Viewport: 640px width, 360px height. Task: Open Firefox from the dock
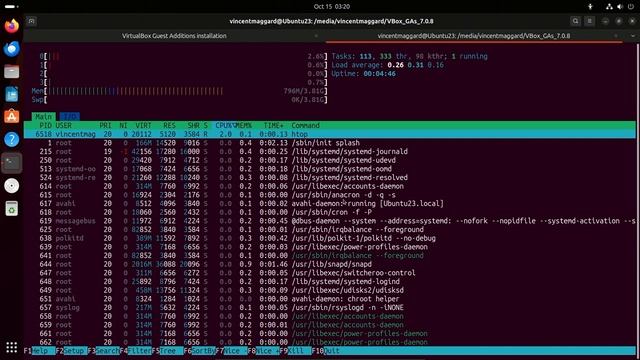point(11,26)
